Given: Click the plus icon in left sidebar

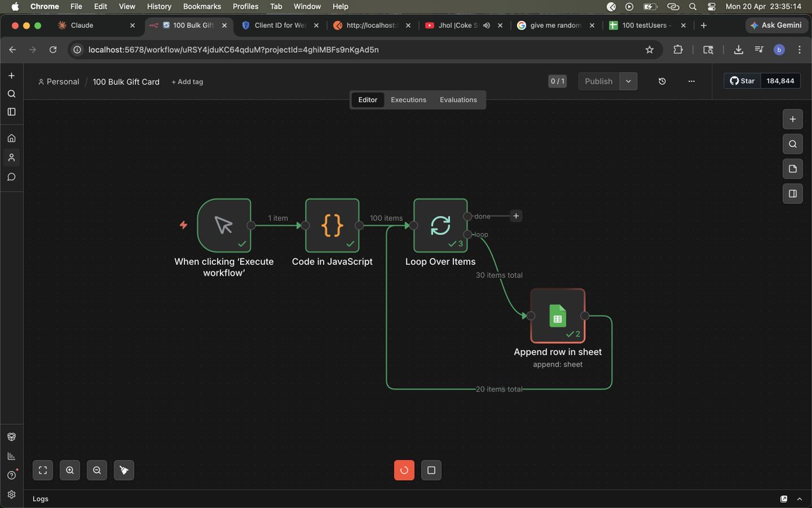Looking at the screenshot, I should [12, 76].
